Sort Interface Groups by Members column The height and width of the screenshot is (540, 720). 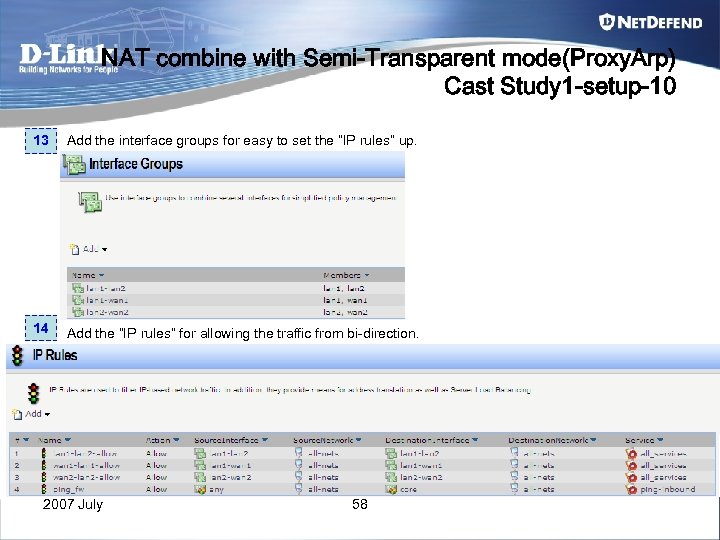346,276
